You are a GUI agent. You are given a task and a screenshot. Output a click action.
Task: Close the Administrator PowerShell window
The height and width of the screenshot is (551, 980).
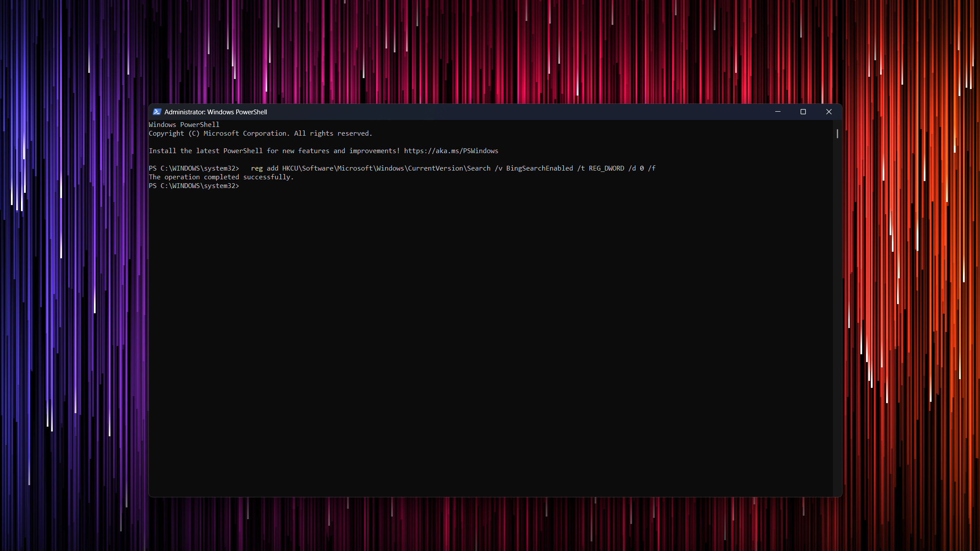(829, 112)
